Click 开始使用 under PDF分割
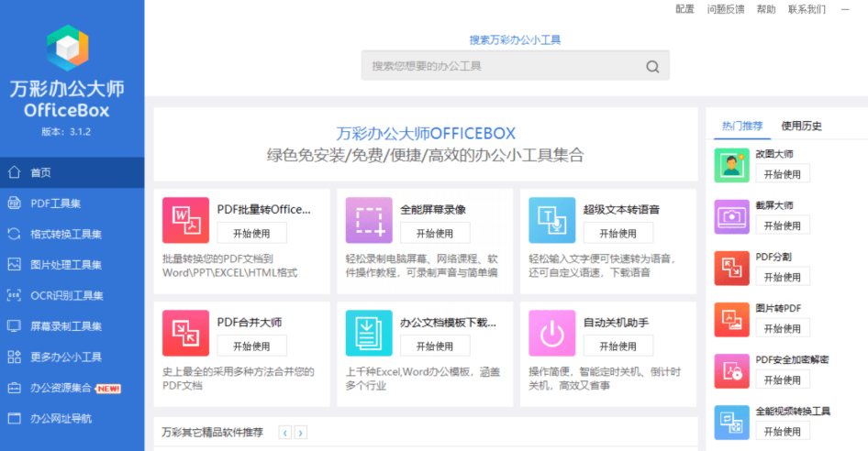This screenshot has height=451, width=868. click(782, 277)
